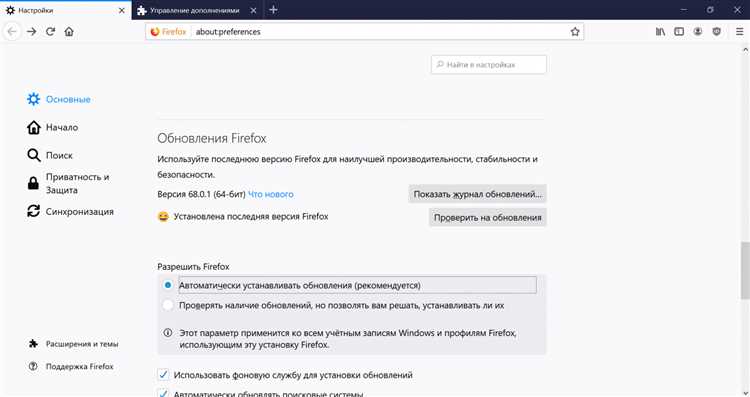Open Расширения и темы link

pyautogui.click(x=73, y=343)
